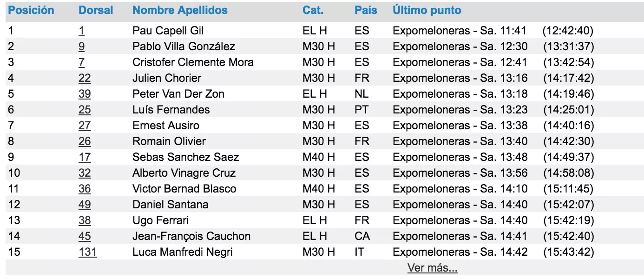644x279 pixels.
Task: Open Romain Olivier's dorsal 26 link
Action: click(x=85, y=141)
